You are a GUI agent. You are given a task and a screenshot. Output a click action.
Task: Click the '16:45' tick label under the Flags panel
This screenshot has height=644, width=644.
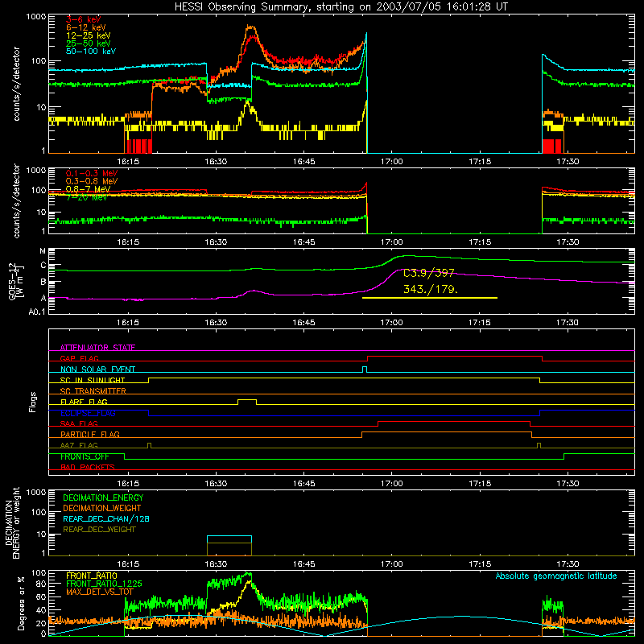304,484
